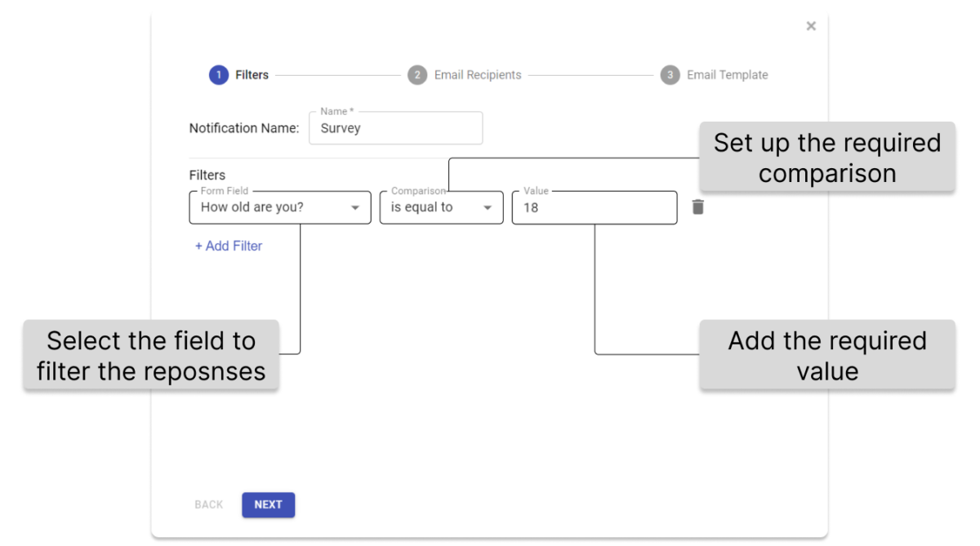
Task: Switch to the Email Template step
Action: click(726, 74)
